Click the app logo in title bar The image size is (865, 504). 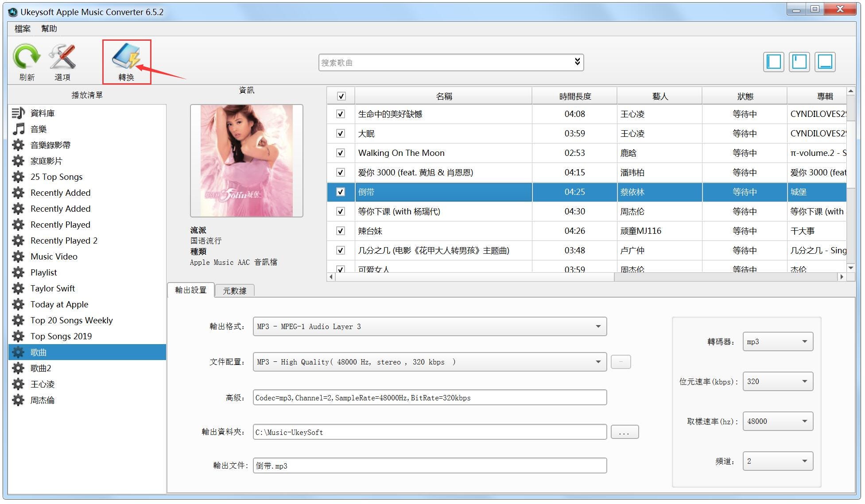13,12
